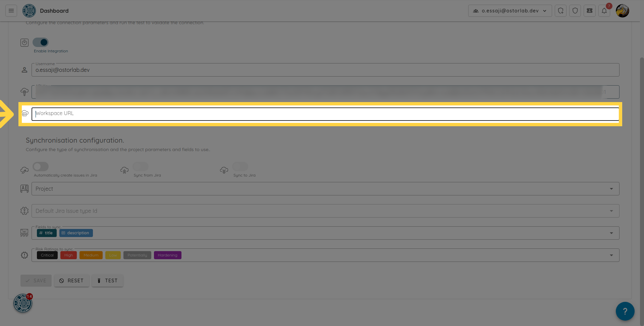
Task: Click the scan refresh icon in header
Action: coord(560,11)
